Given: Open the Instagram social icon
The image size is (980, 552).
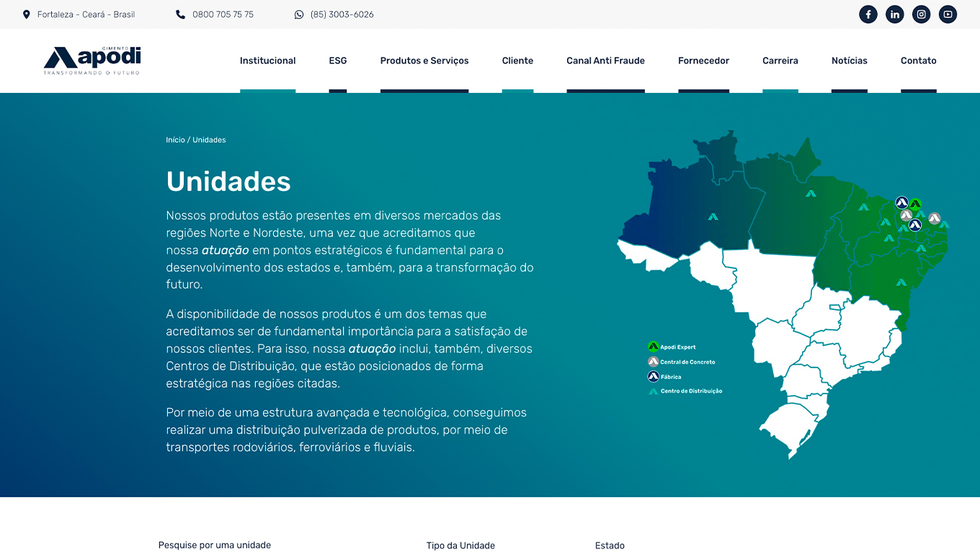Looking at the screenshot, I should pos(922,14).
